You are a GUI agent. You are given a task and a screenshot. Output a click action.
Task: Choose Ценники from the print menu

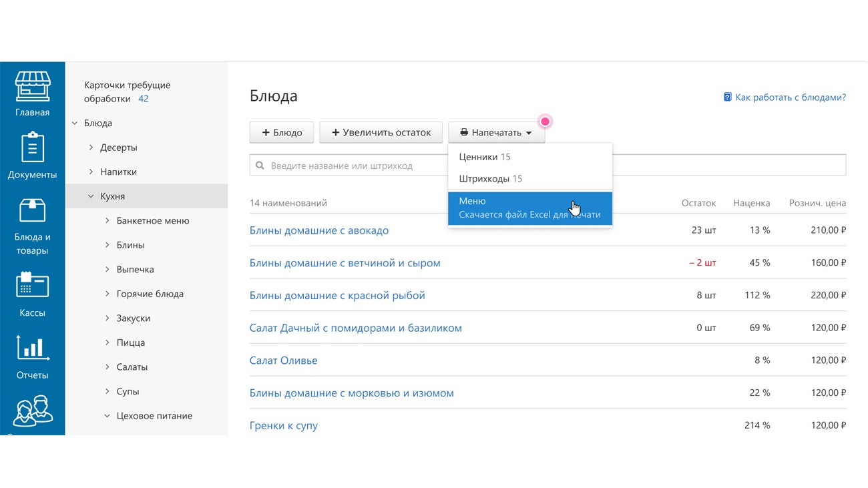(x=478, y=157)
